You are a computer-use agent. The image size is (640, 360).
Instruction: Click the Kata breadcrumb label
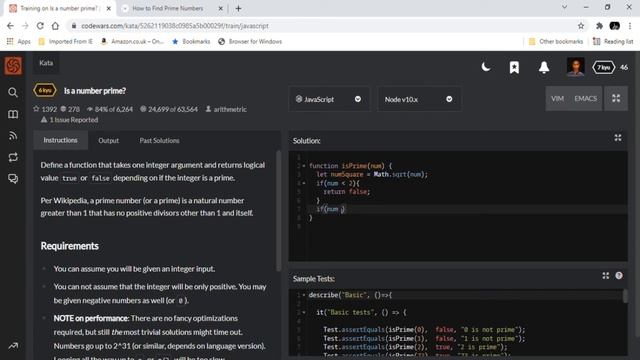pos(46,63)
